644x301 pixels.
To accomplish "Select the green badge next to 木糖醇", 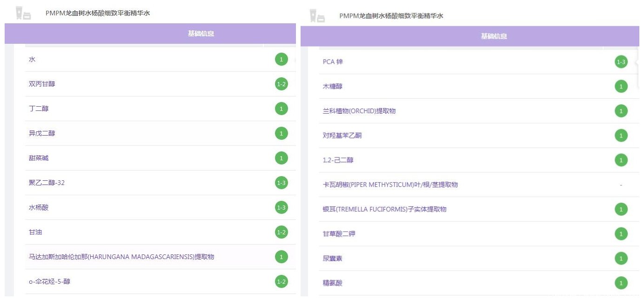I will (x=621, y=87).
